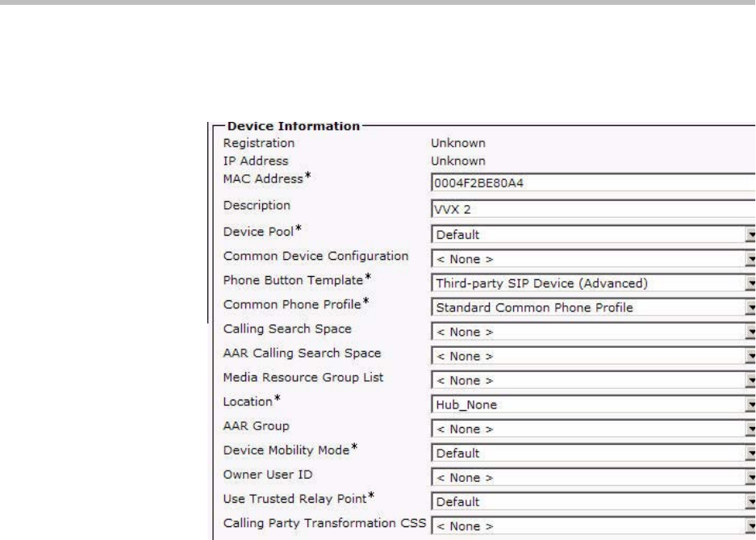Image resolution: width=756 pixels, height=540 pixels.
Task: Open the Phone Button Template dropdown
Action: (593, 283)
